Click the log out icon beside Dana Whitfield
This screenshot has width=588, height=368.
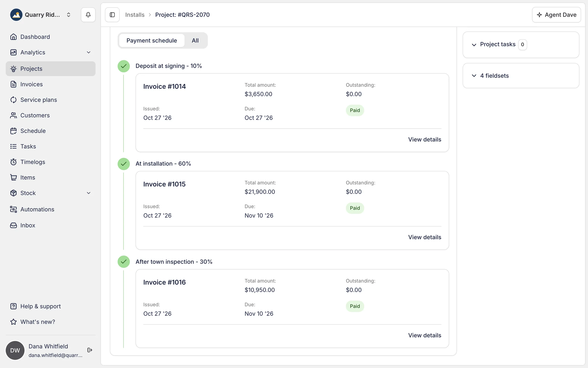[x=90, y=350]
